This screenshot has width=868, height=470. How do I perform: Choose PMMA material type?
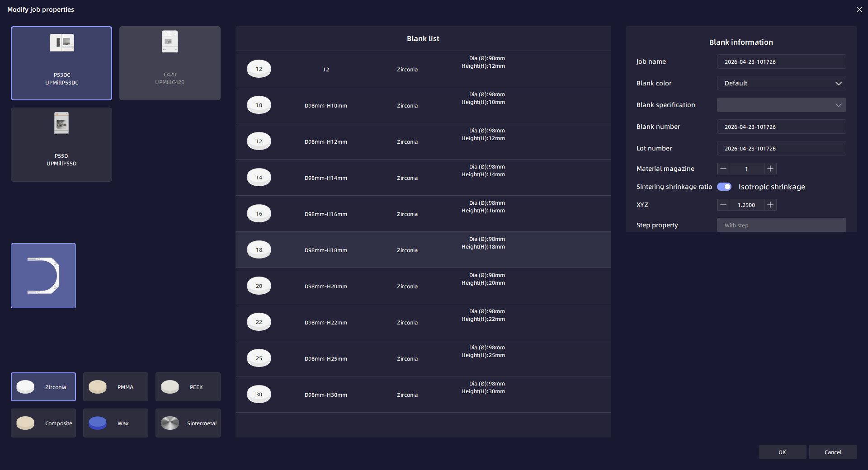116,387
